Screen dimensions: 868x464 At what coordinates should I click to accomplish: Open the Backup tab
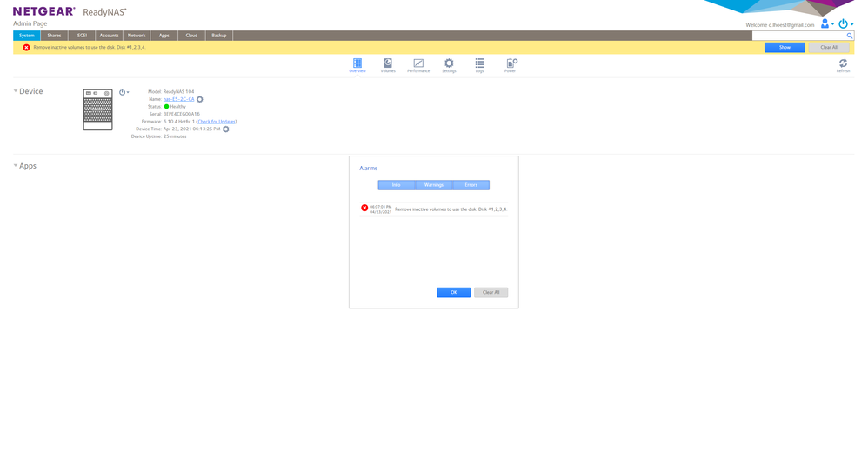(219, 36)
